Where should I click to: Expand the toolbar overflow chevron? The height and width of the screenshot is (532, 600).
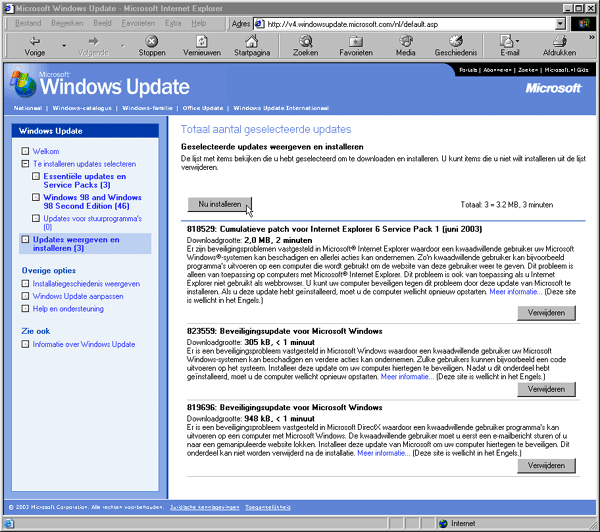point(592,37)
